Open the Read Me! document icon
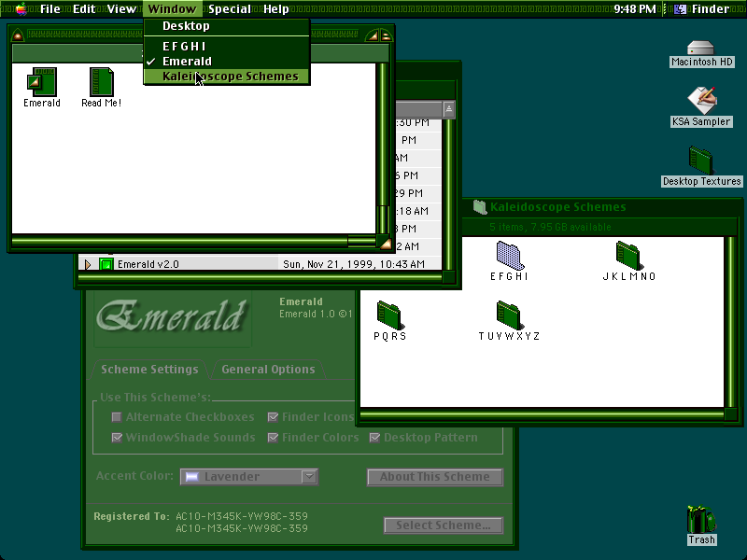Image resolution: width=747 pixels, height=560 pixels. point(101,82)
